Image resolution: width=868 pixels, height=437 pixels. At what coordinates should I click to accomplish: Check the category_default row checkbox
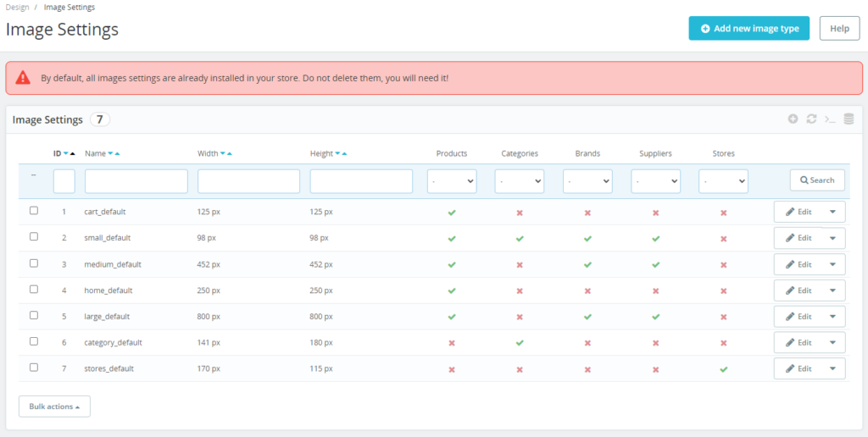coord(34,340)
